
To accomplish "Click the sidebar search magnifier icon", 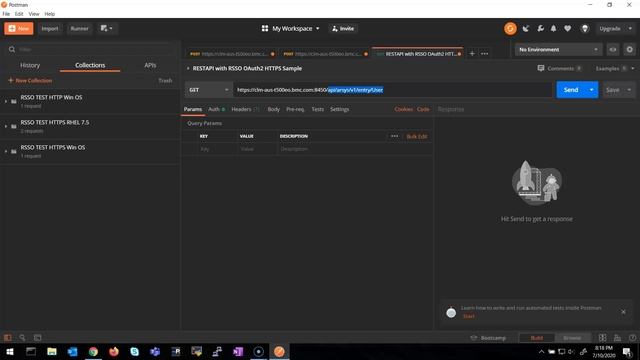I will (x=12, y=49).
